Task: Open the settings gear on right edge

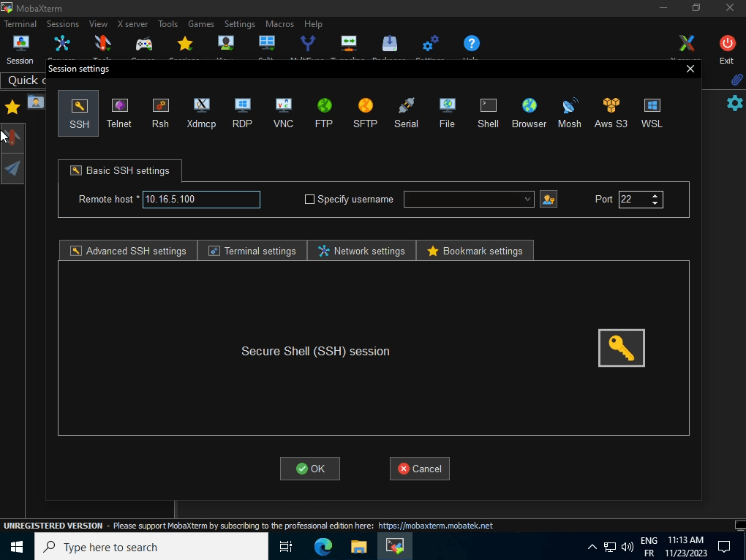Action: coord(735,102)
